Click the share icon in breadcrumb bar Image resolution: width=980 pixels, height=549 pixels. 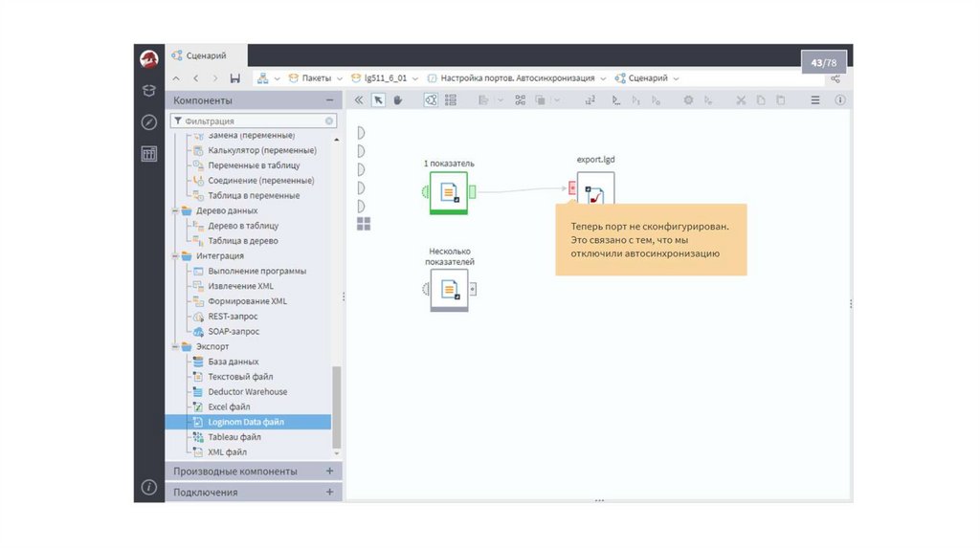tap(835, 78)
